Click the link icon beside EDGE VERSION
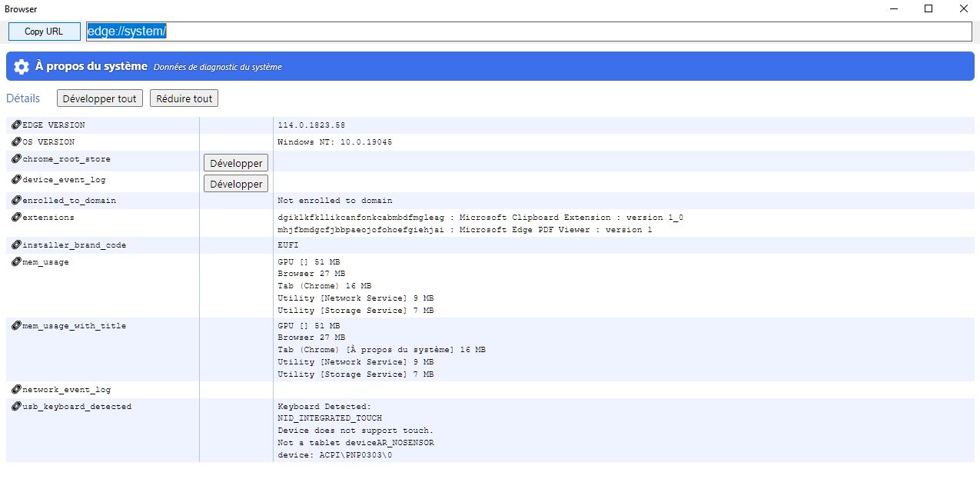Image resolution: width=980 pixels, height=489 pixels. [16, 125]
